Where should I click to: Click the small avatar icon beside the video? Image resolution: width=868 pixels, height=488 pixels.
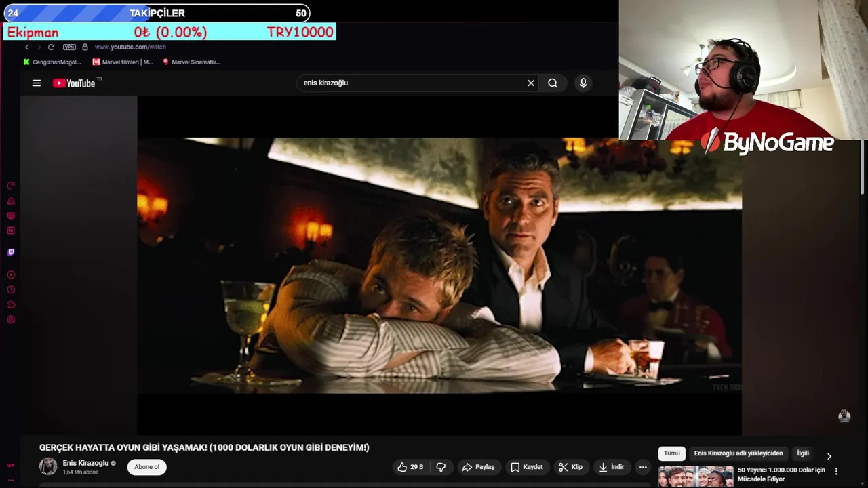(844, 415)
